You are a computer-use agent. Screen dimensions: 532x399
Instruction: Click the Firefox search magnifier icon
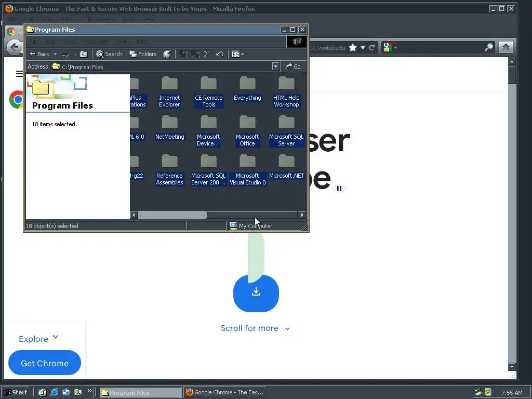click(488, 47)
